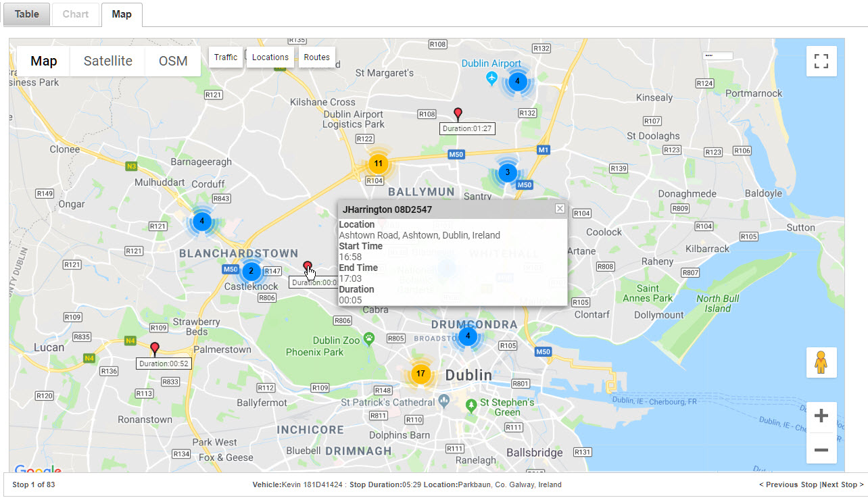Viewport: 868px width, 498px height.
Task: Click the St Stephen's Green park icon
Action: click(472, 405)
